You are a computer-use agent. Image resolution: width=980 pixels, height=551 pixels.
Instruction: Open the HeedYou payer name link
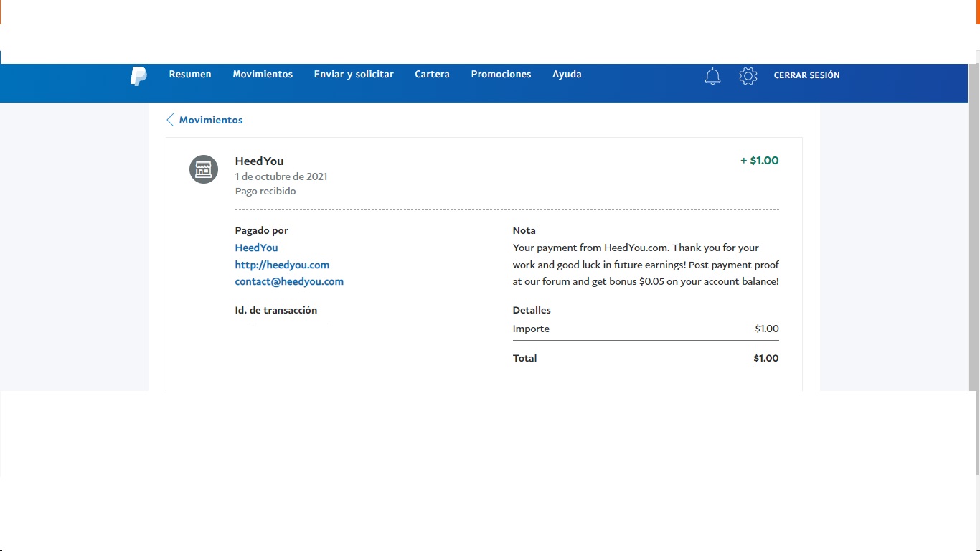tap(256, 248)
